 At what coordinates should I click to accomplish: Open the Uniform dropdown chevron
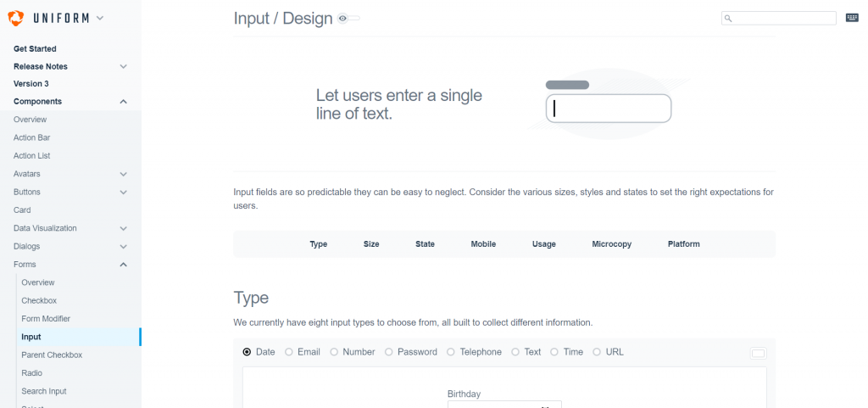[x=100, y=18]
